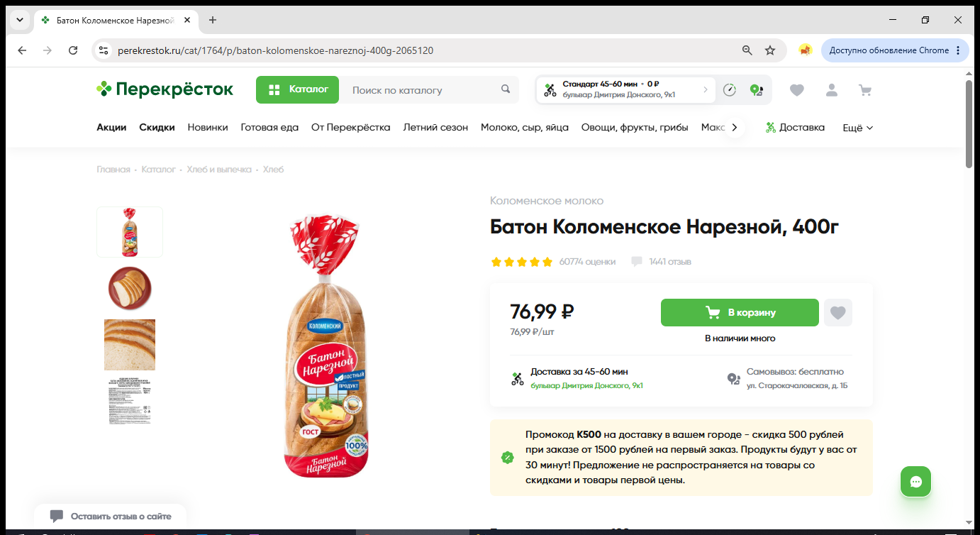Expand delivery address selector chevron
The width and height of the screenshot is (980, 535).
click(706, 89)
